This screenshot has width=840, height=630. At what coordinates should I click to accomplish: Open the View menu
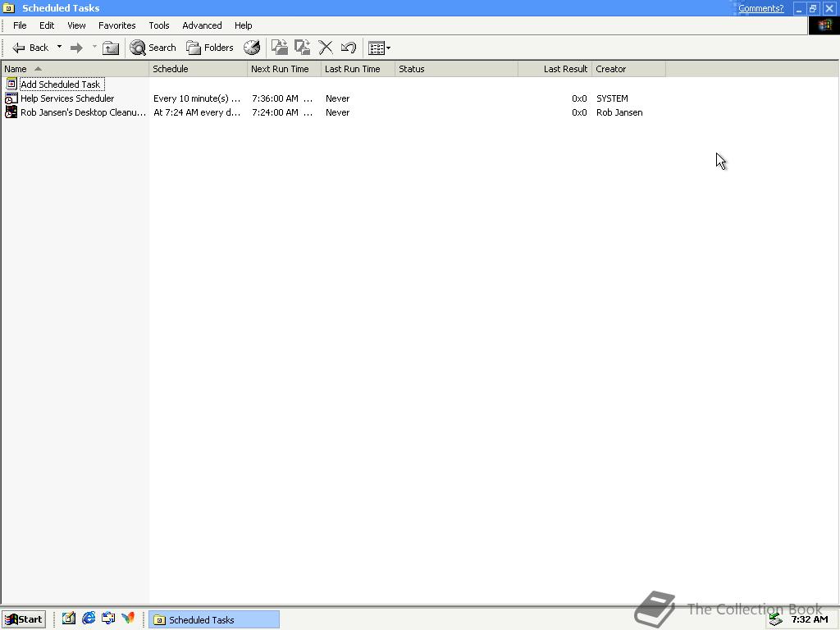[x=76, y=25]
